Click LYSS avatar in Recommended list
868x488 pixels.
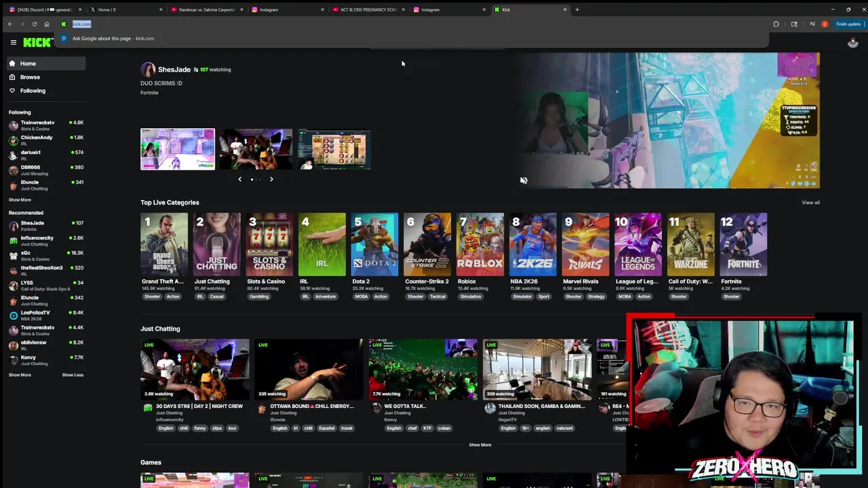(14, 285)
